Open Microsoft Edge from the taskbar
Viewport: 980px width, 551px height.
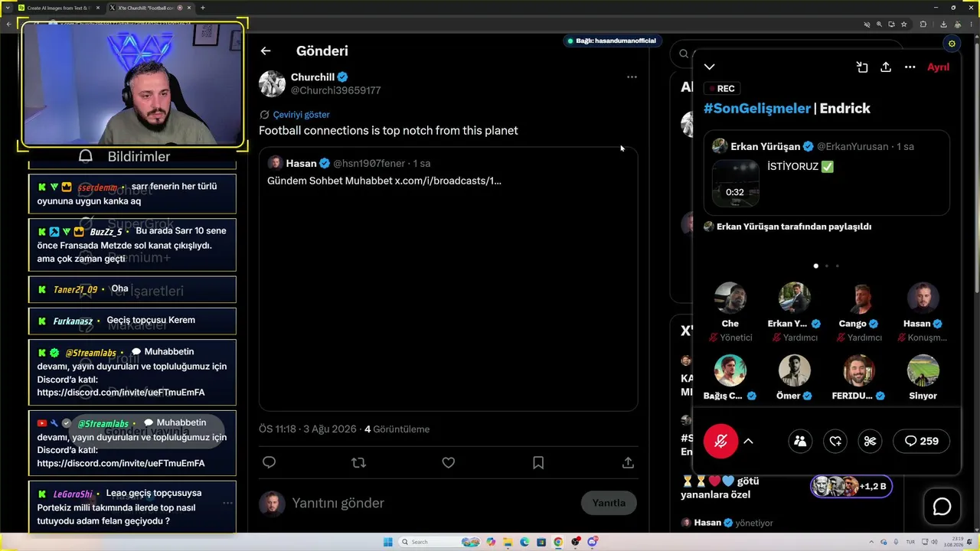click(x=524, y=542)
